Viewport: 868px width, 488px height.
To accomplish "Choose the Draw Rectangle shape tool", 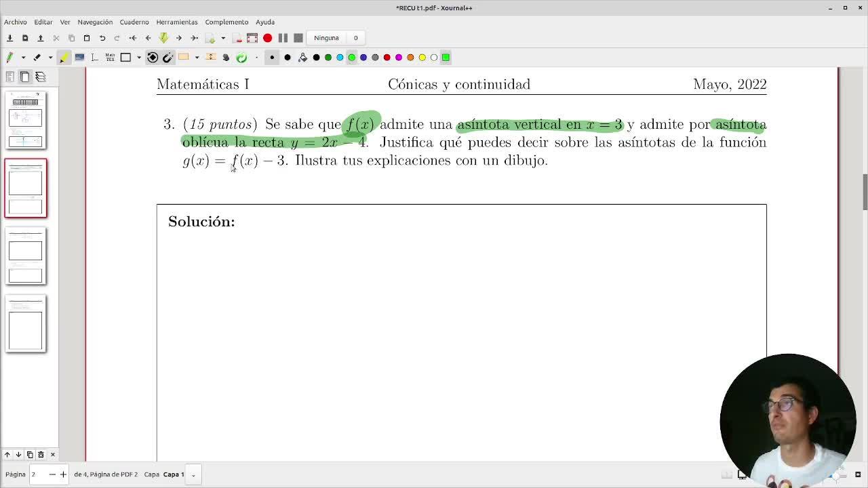I will coord(125,58).
